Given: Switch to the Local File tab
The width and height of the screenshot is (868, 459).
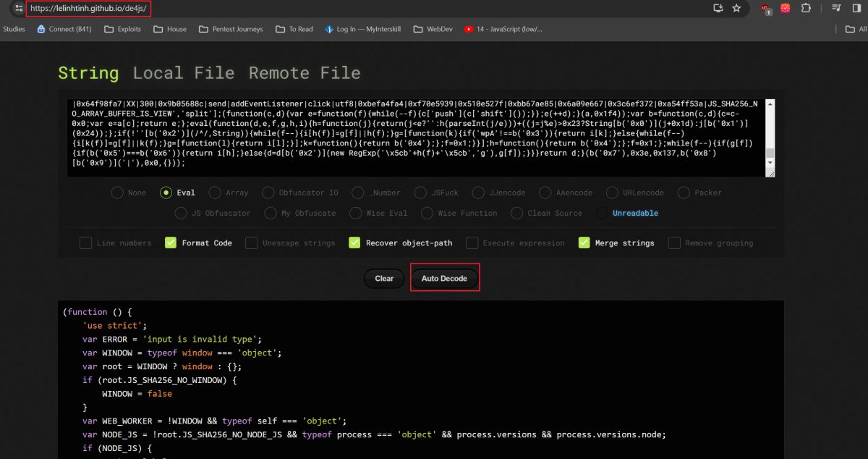Looking at the screenshot, I should click(184, 73).
